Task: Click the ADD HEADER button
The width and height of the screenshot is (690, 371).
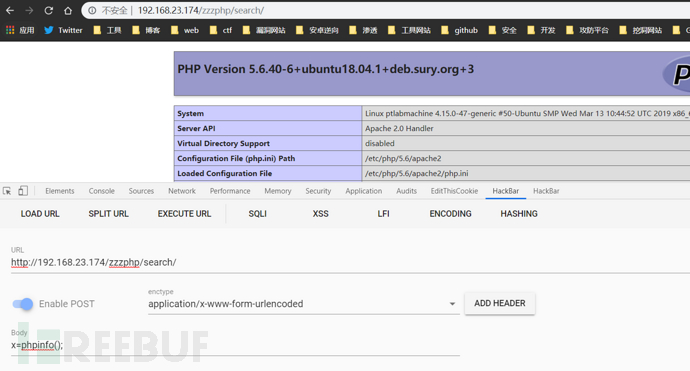Action: (500, 303)
